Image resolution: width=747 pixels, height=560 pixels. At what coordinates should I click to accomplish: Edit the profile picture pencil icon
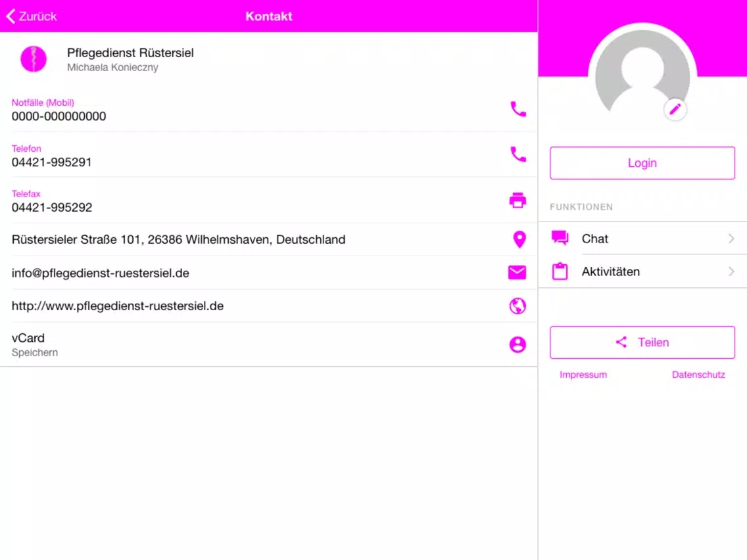tap(675, 110)
